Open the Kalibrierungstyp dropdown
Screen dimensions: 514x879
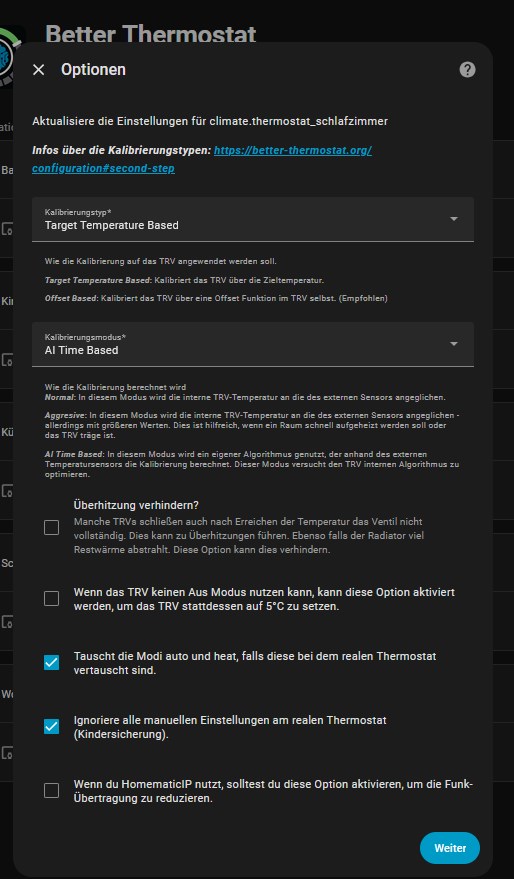253,219
